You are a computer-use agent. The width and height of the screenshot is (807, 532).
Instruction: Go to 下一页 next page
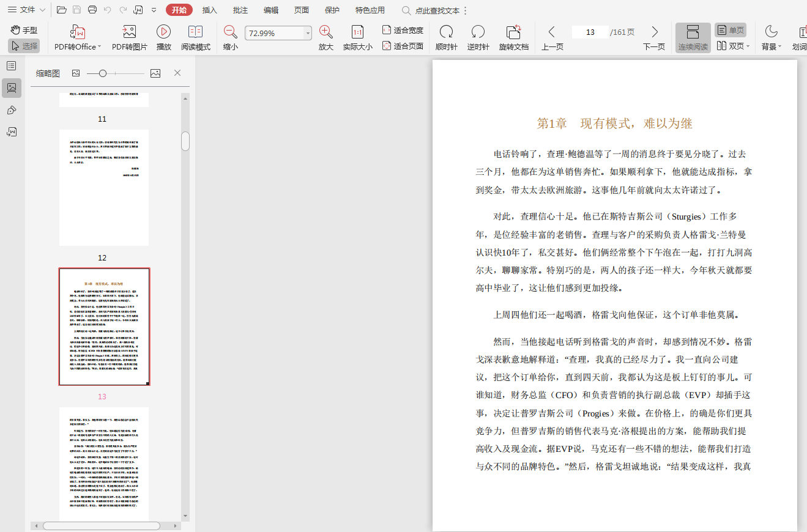pos(654,37)
